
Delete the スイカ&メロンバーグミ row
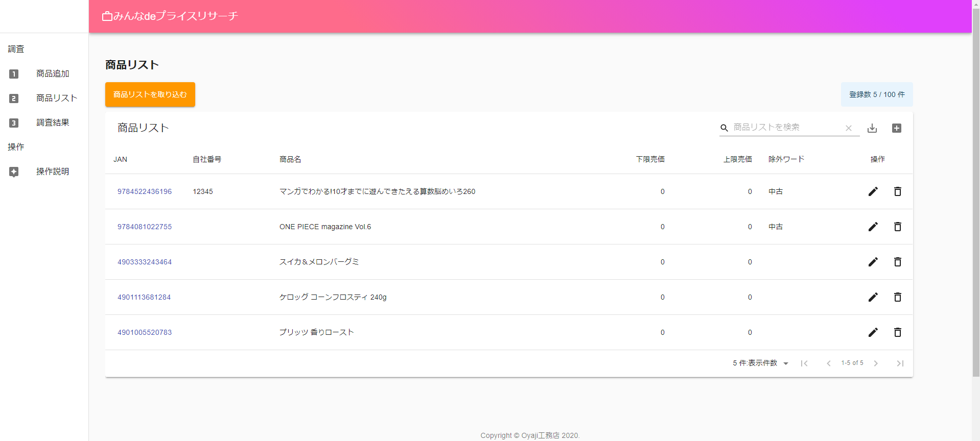click(x=897, y=262)
